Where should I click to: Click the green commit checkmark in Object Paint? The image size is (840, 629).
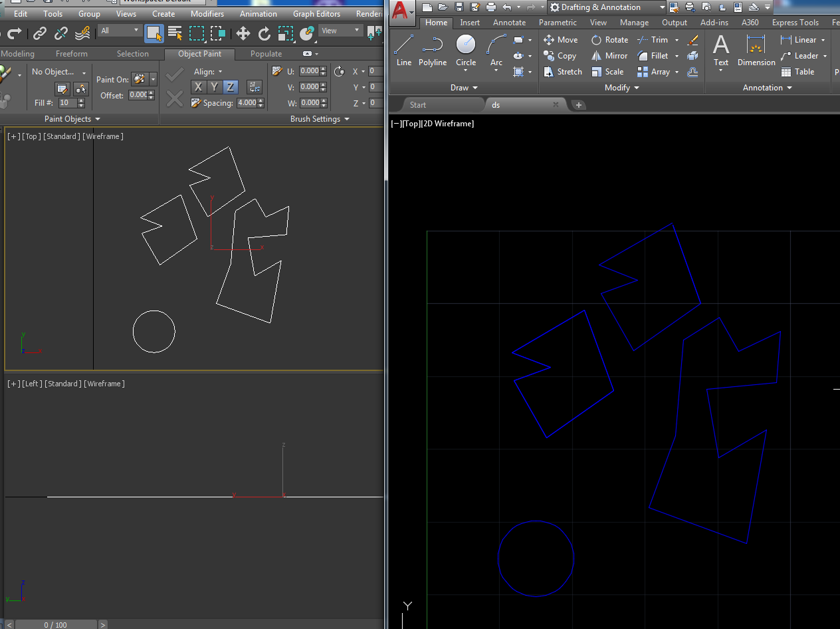pos(175,73)
